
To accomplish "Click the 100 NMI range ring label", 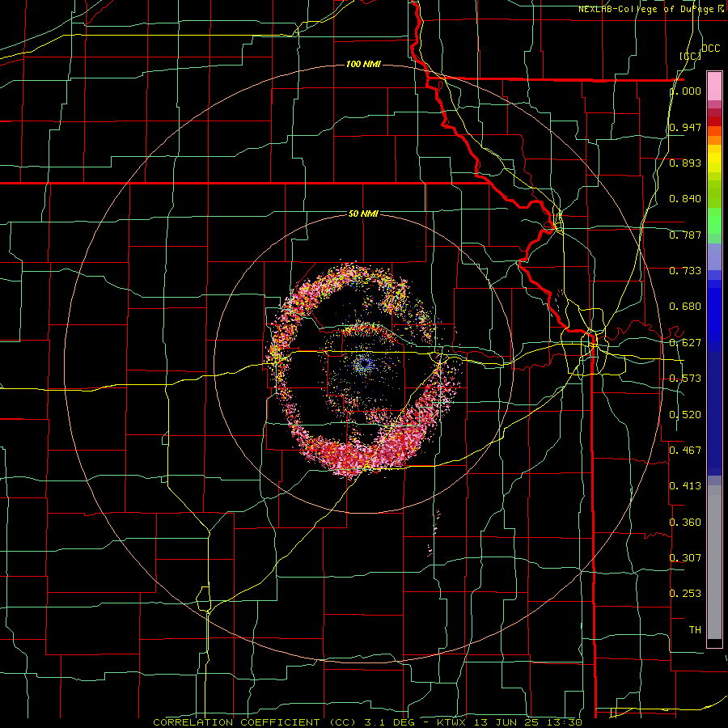I will click(x=363, y=64).
